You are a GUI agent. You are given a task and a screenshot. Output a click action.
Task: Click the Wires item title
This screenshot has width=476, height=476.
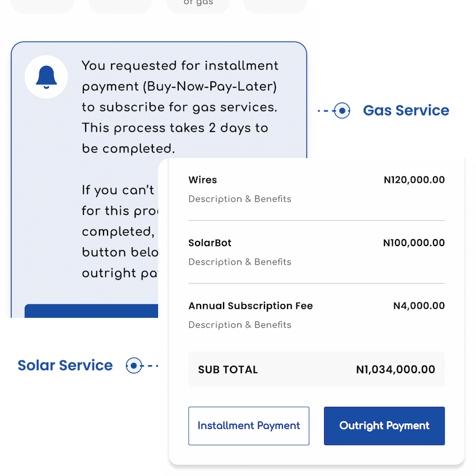point(203,180)
